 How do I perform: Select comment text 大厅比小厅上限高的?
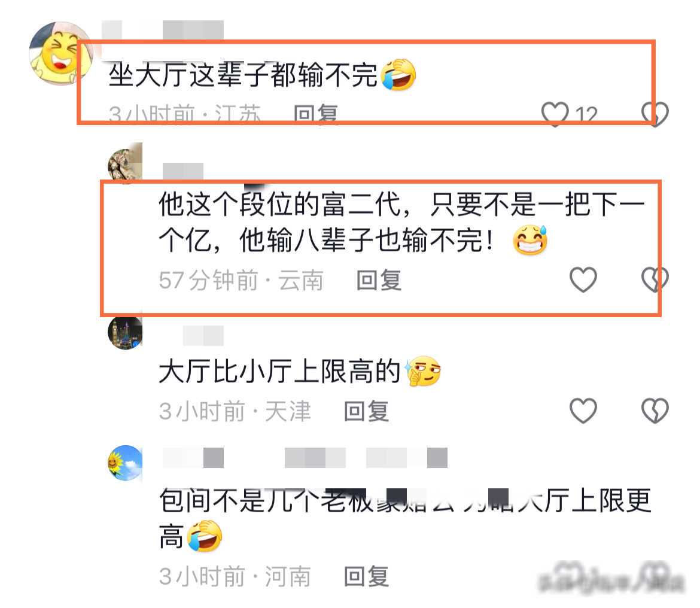tap(280, 371)
